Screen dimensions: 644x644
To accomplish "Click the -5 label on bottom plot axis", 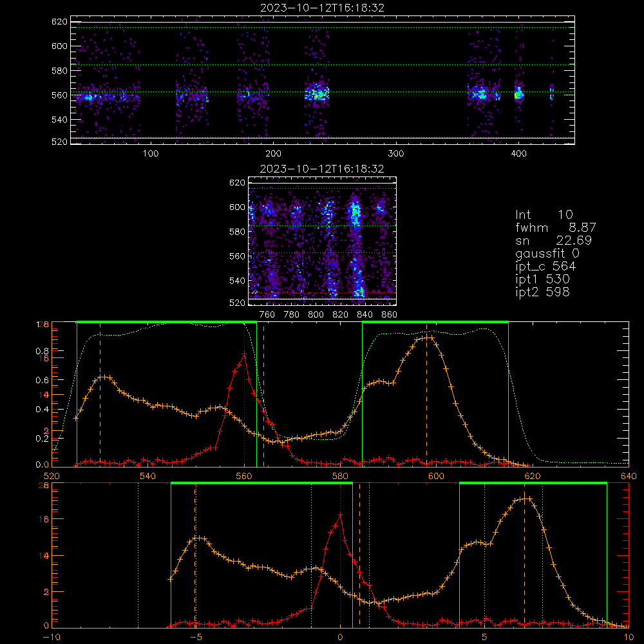I will tap(196, 638).
